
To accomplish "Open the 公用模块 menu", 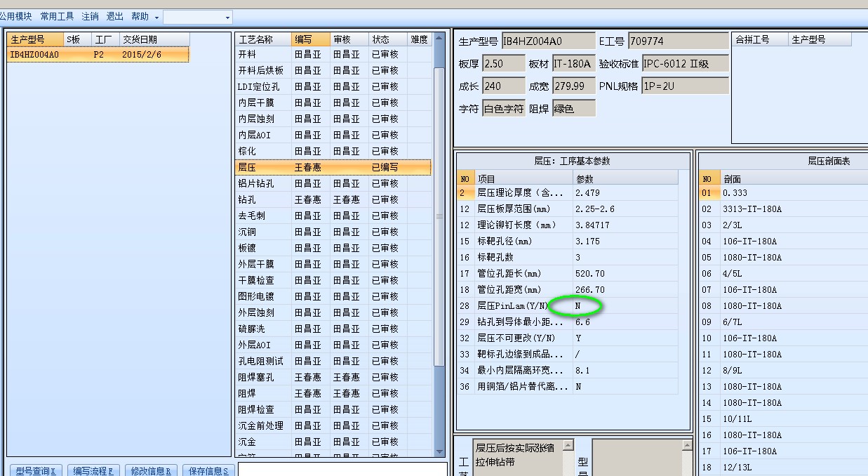I will click(15, 16).
